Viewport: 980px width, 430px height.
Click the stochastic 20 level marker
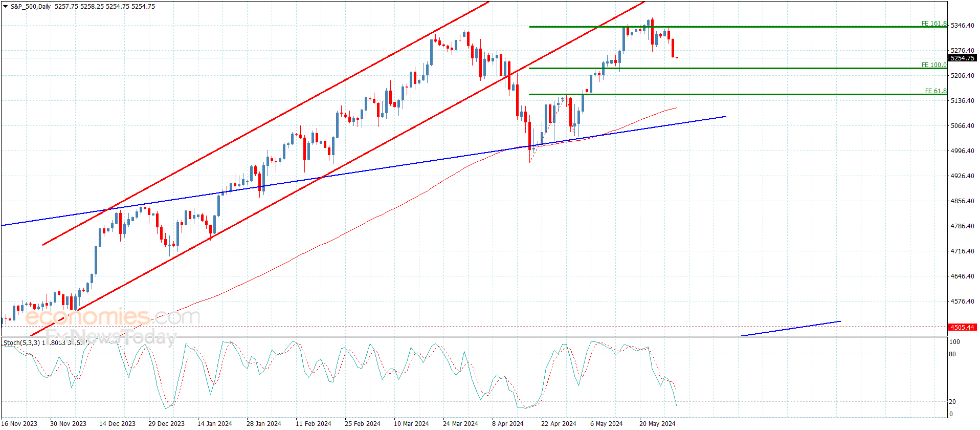click(x=952, y=401)
